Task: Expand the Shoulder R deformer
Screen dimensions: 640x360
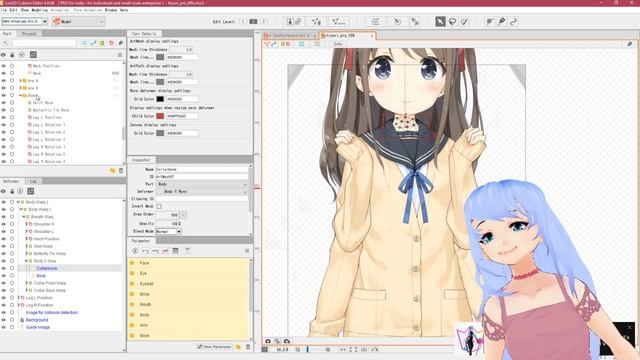Action: (x=27, y=224)
